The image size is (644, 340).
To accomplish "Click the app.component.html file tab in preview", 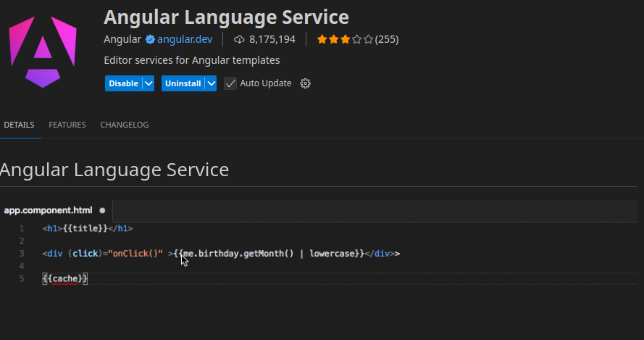I will 48,211.
